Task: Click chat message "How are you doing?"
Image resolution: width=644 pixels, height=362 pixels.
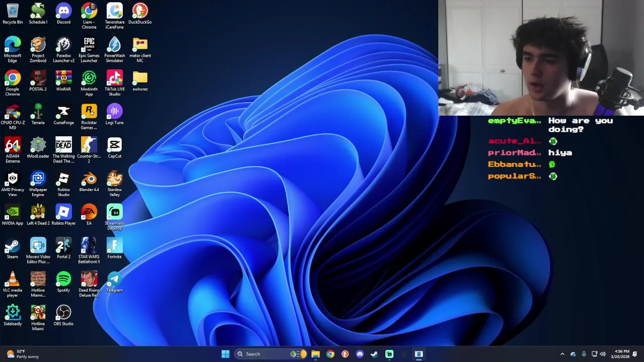Action: 581,125
